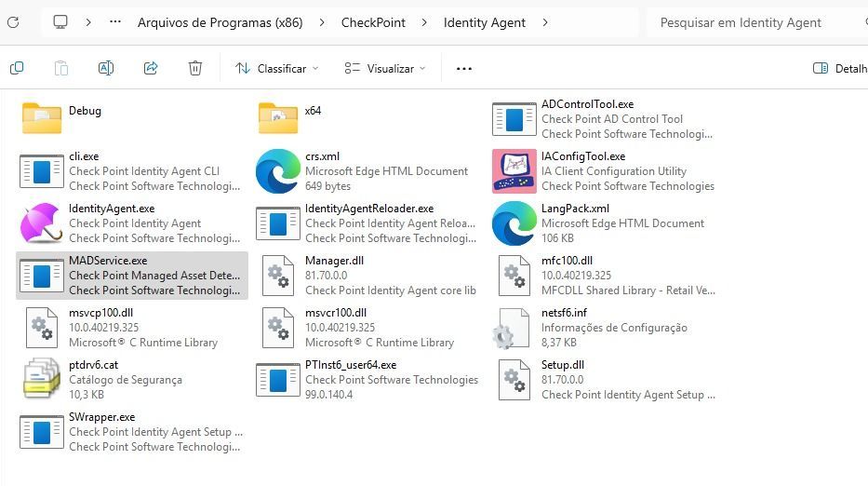868x486 pixels.
Task: Click the Share icon in toolbar
Action: [151, 68]
